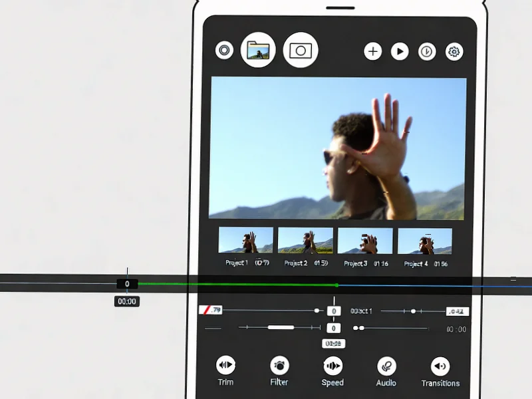
Task: Select the Transitions tool
Action: point(440,365)
